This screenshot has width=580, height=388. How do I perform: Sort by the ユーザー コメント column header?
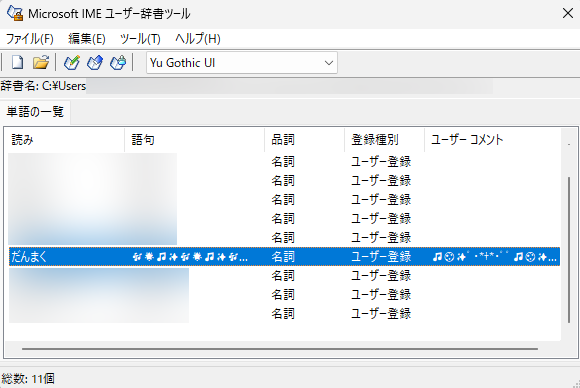tap(492, 140)
